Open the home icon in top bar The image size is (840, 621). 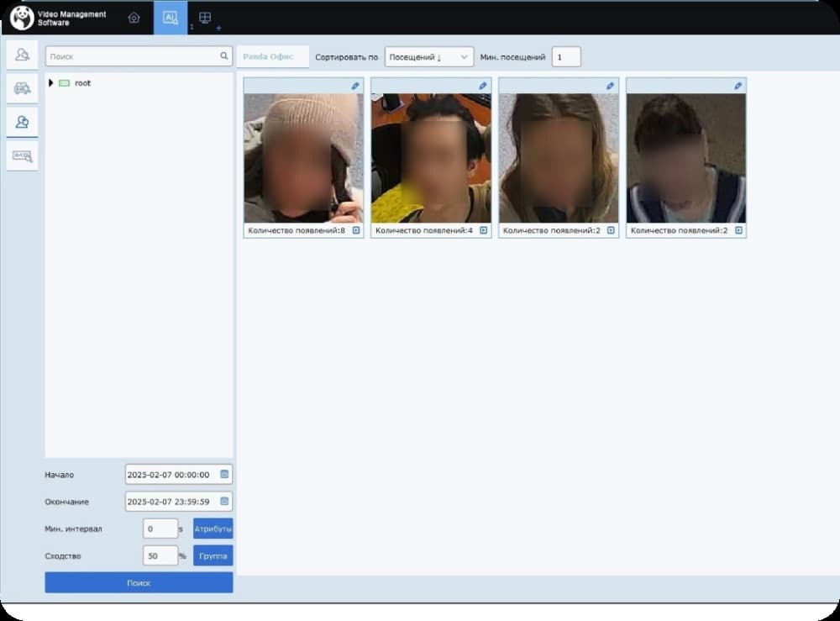(134, 18)
